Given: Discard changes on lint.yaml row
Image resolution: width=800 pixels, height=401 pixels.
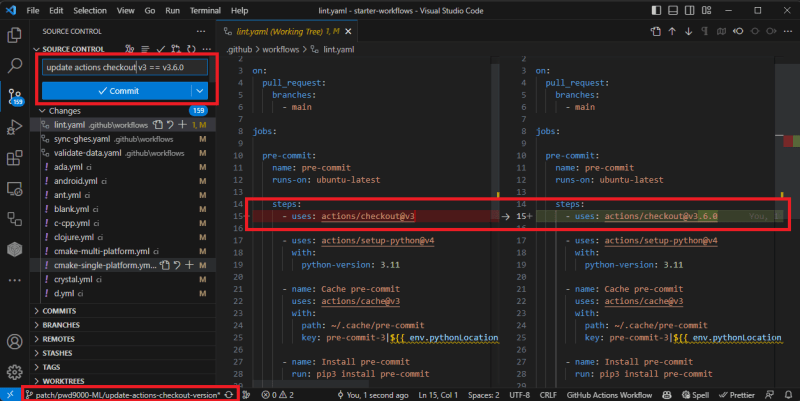Looking at the screenshot, I should (170, 124).
